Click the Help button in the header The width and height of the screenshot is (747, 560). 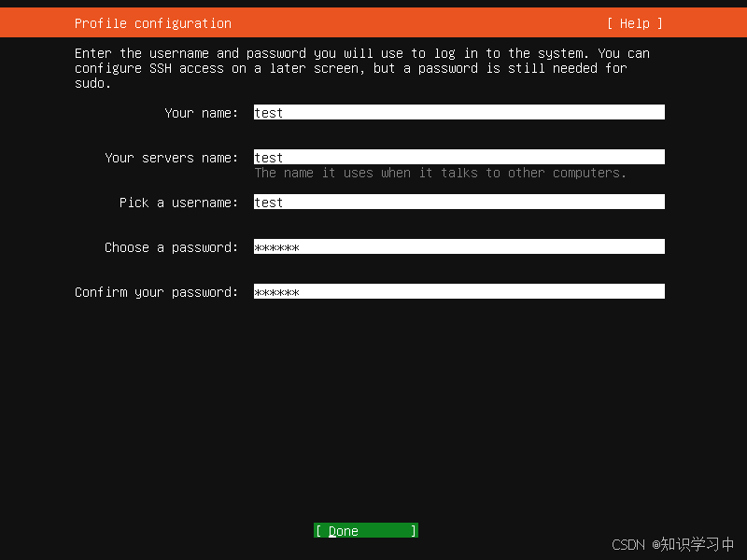click(x=635, y=23)
